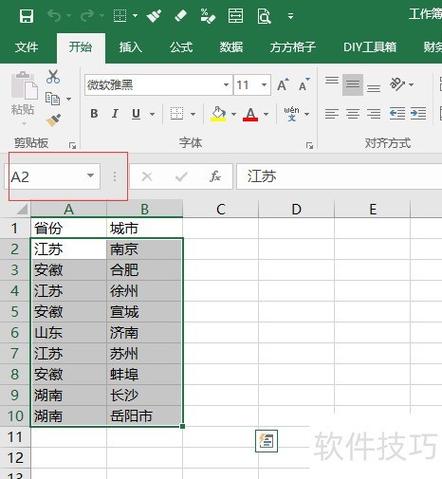Select the 开始 ribbon tab
The height and width of the screenshot is (479, 442).
(80, 47)
